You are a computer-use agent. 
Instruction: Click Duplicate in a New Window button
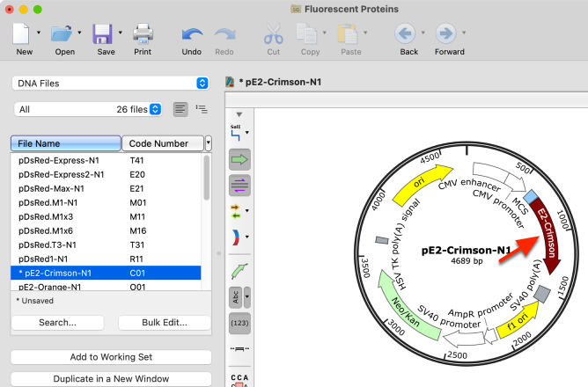[x=111, y=379]
